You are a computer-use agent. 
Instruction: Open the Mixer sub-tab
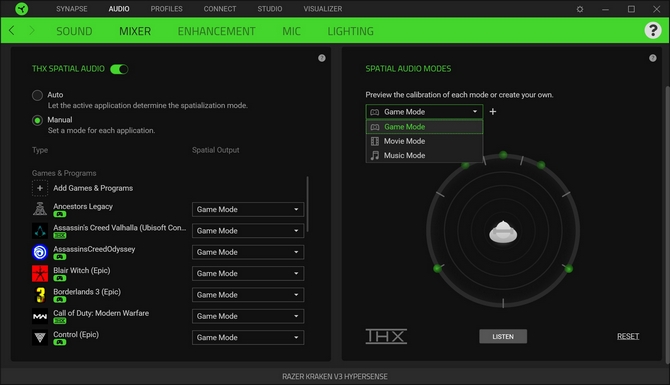pyautogui.click(x=135, y=31)
